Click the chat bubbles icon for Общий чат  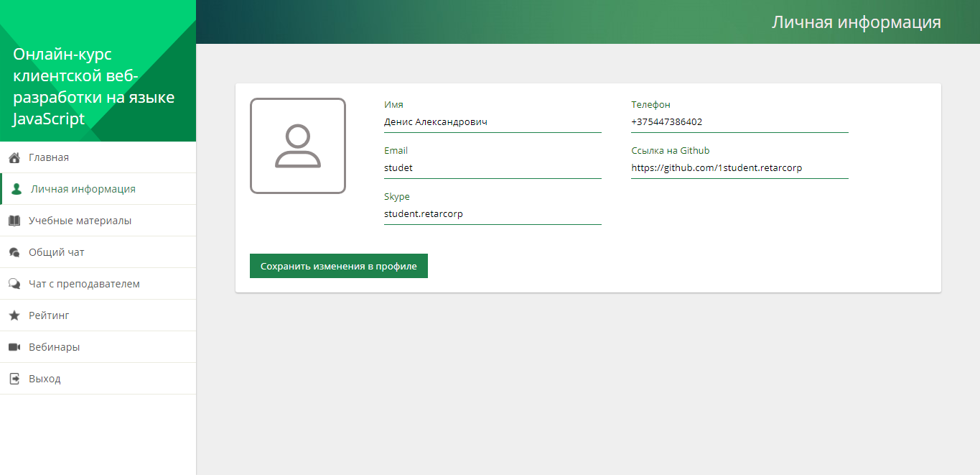tap(14, 252)
